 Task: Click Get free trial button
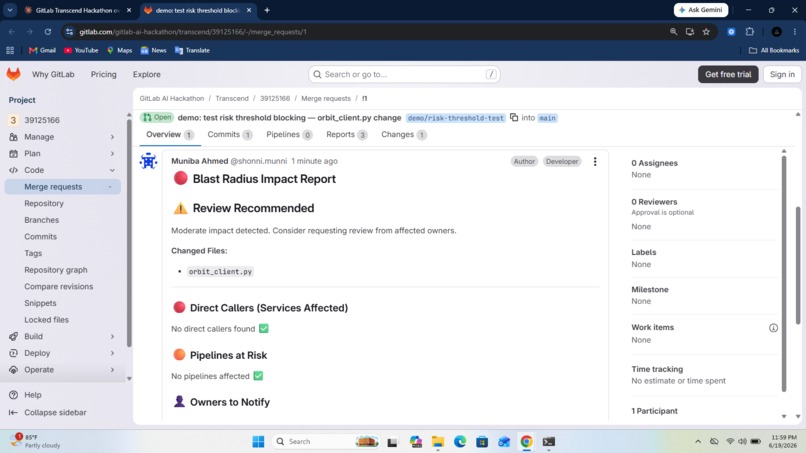(x=728, y=74)
